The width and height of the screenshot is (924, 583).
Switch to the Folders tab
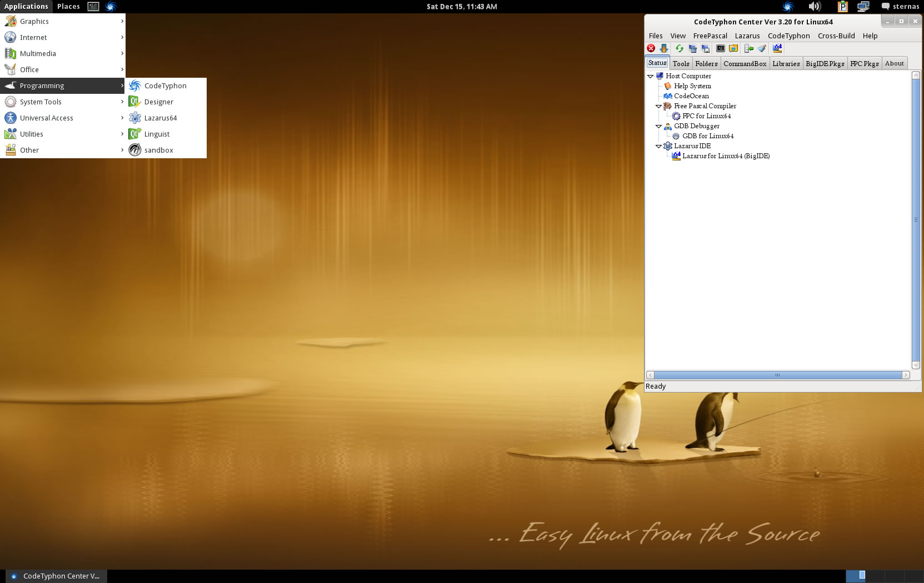click(x=706, y=63)
